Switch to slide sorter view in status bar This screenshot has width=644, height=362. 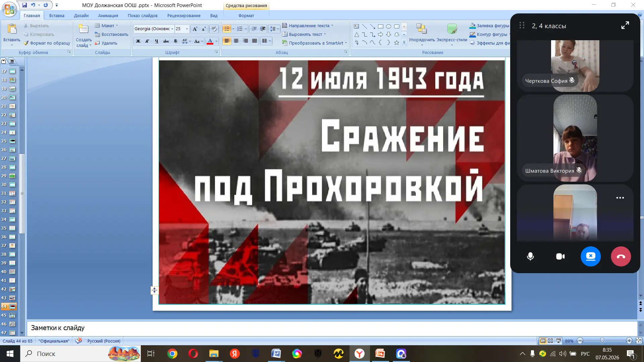[x=550, y=341]
